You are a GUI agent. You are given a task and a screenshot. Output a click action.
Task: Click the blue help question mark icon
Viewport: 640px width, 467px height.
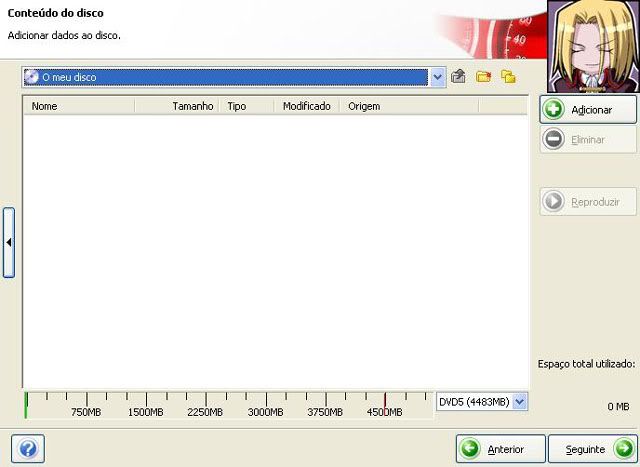point(28,449)
